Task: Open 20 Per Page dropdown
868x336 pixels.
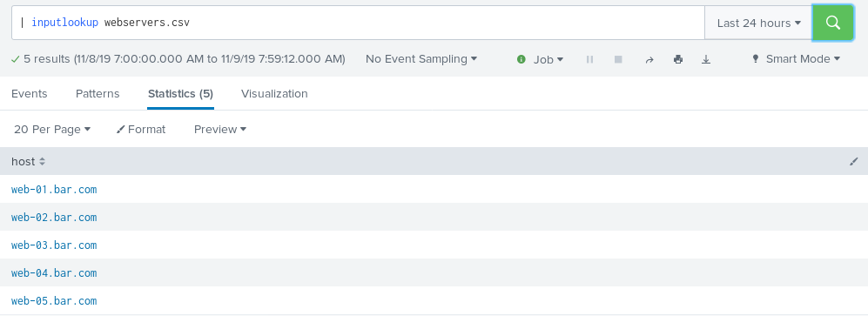Action: [x=52, y=129]
